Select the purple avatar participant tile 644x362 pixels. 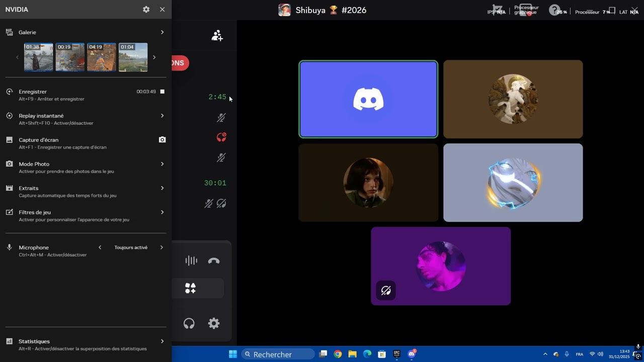pos(441,266)
